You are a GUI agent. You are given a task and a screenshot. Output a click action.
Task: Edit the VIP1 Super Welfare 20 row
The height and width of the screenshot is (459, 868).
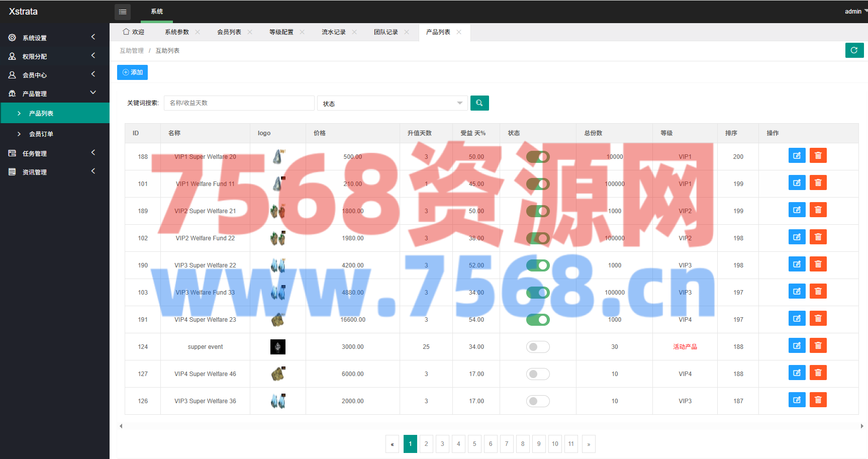point(797,156)
